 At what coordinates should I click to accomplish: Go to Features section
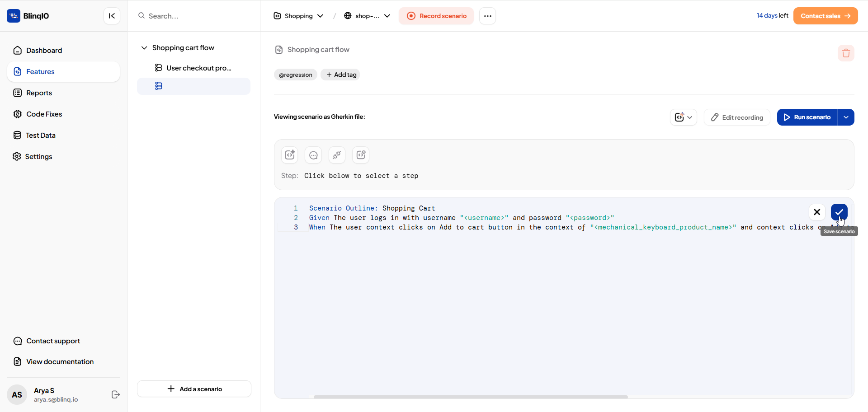63,71
